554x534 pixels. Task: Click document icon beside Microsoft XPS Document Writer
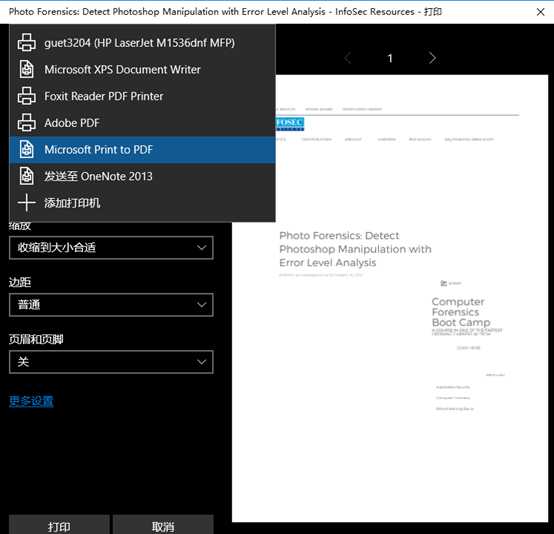(26, 69)
